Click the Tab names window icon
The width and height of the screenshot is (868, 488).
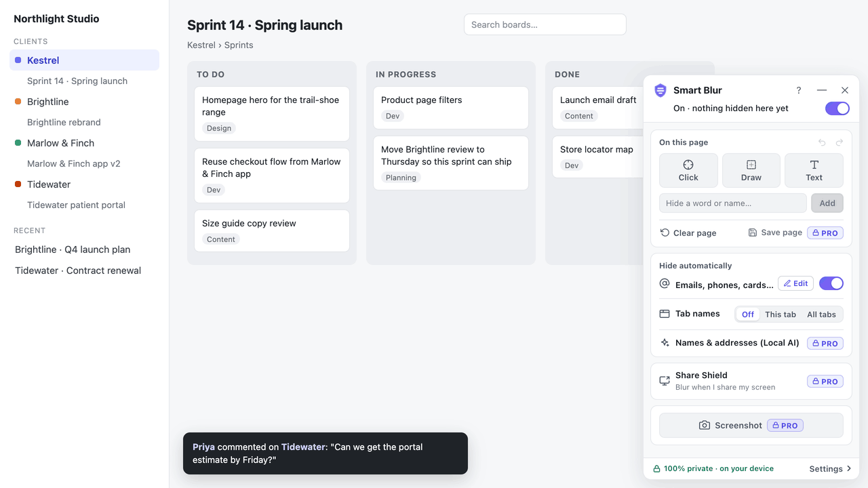[x=665, y=314]
